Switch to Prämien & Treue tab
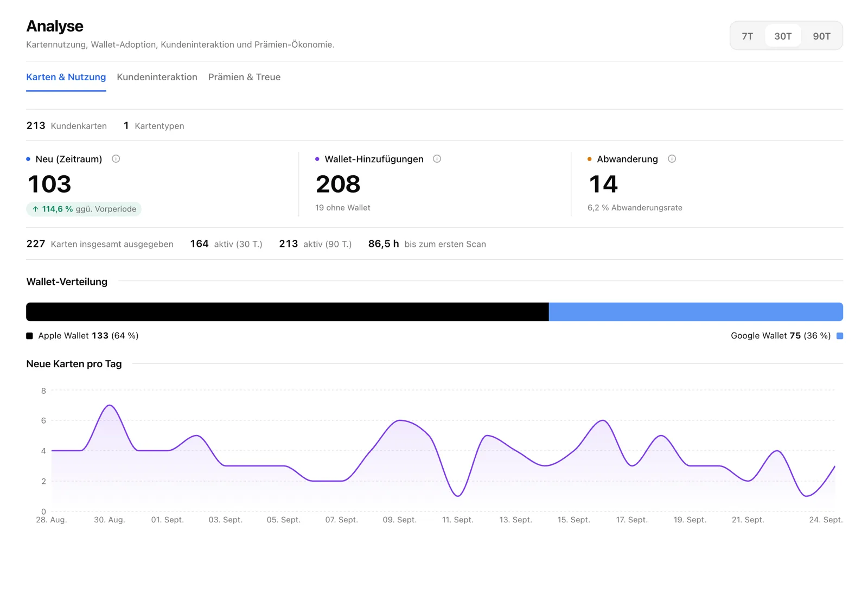Viewport: 868px width, 601px height. click(x=244, y=77)
